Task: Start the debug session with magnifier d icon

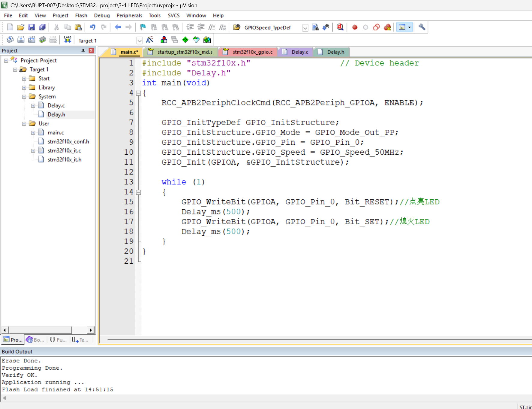Action: tap(340, 27)
